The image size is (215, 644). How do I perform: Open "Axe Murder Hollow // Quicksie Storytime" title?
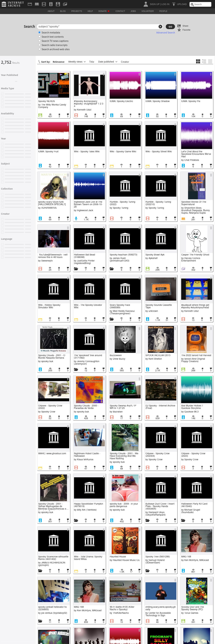[192, 407]
